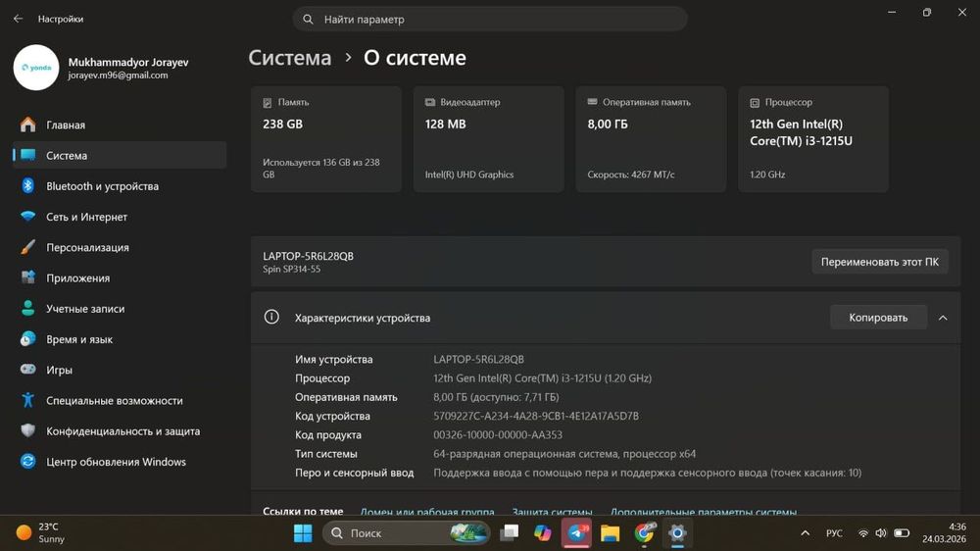The height and width of the screenshot is (551, 980).
Task: Click the search magnifier icon in Settings
Action: [308, 20]
